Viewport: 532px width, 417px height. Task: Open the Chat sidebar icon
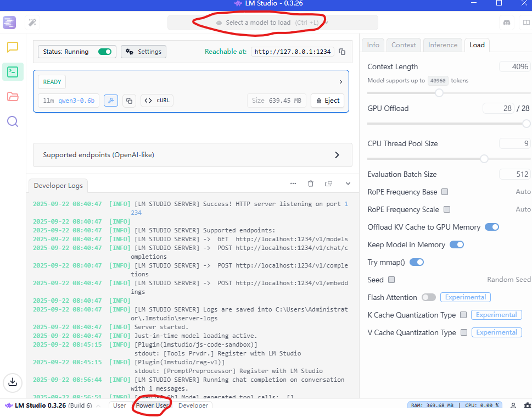tap(13, 47)
